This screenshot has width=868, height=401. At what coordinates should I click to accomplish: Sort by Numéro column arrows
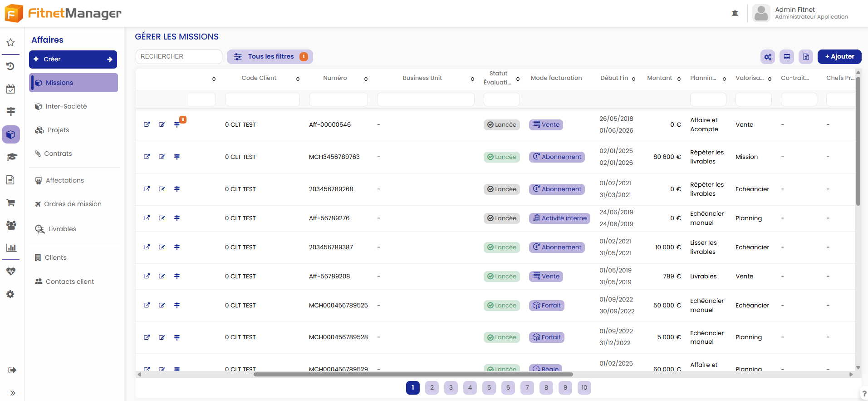[x=366, y=79]
